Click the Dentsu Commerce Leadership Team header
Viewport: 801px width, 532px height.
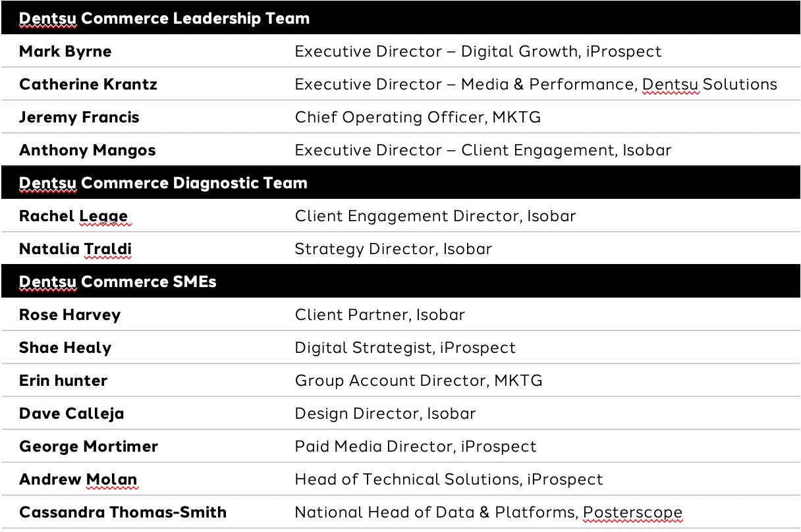pos(164,18)
